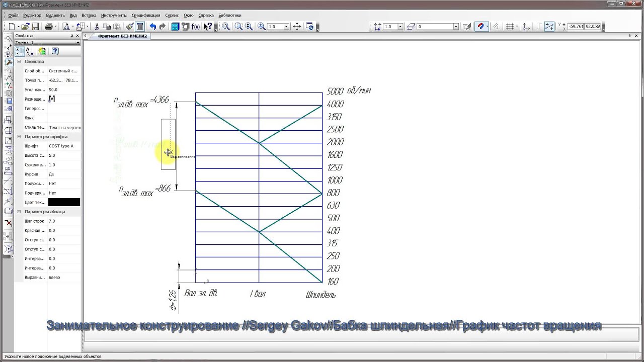Open the grid options dropdown arrow

517,26
